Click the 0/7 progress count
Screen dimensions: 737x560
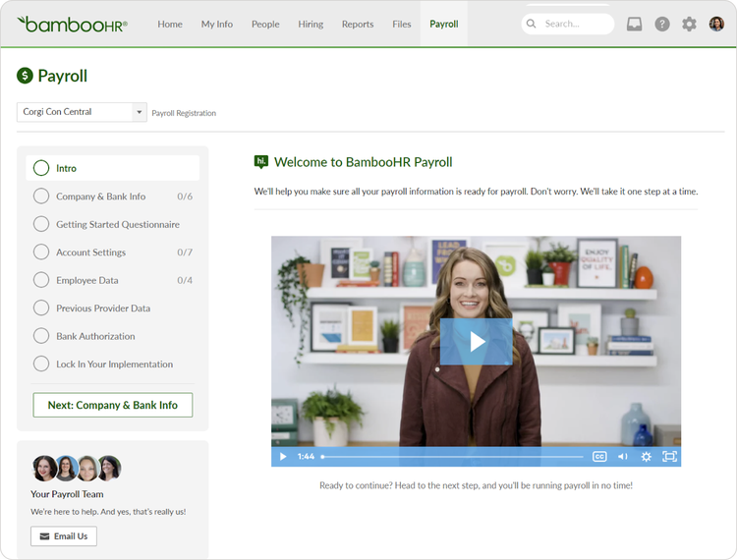point(185,252)
